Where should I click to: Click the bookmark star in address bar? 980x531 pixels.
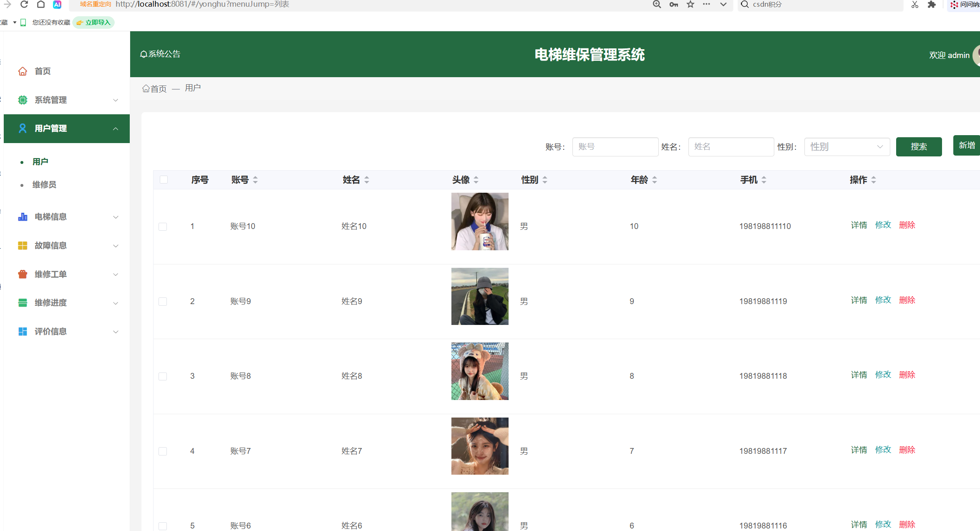(690, 5)
